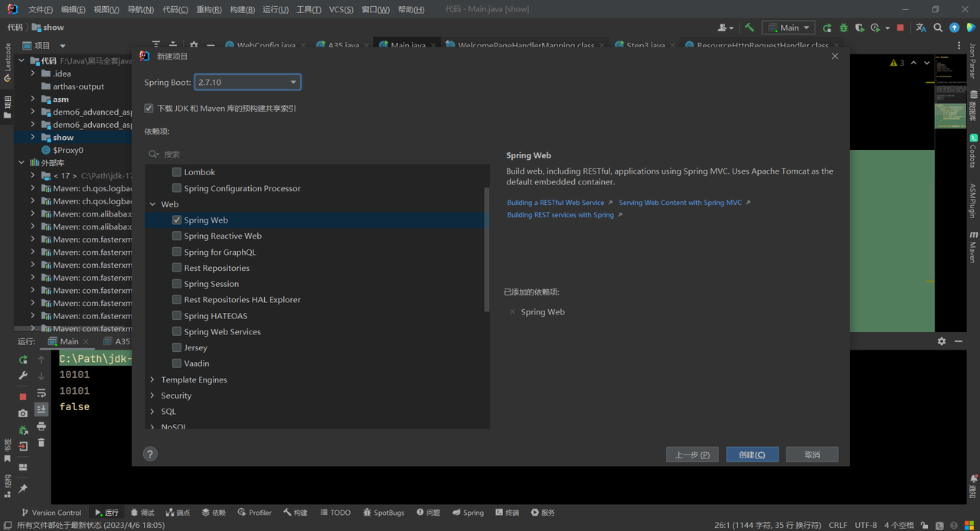The image size is (980, 531).
Task: Check Spring Configuration Processor
Action: [x=177, y=188]
